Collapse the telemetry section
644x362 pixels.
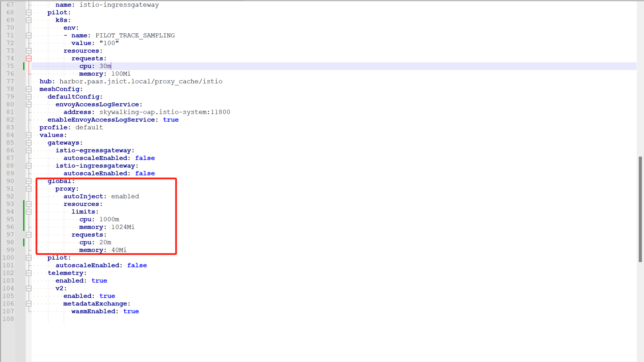(29, 273)
